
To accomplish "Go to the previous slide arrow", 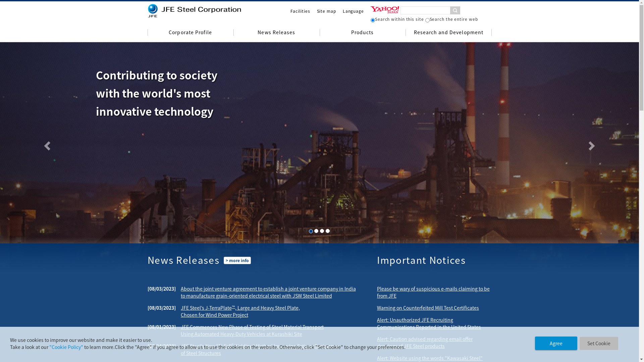I will 47,146.
